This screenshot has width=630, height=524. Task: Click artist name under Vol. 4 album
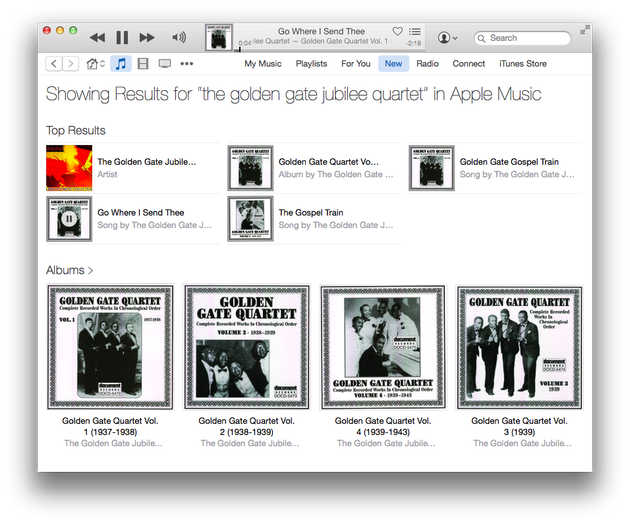pyautogui.click(x=386, y=443)
